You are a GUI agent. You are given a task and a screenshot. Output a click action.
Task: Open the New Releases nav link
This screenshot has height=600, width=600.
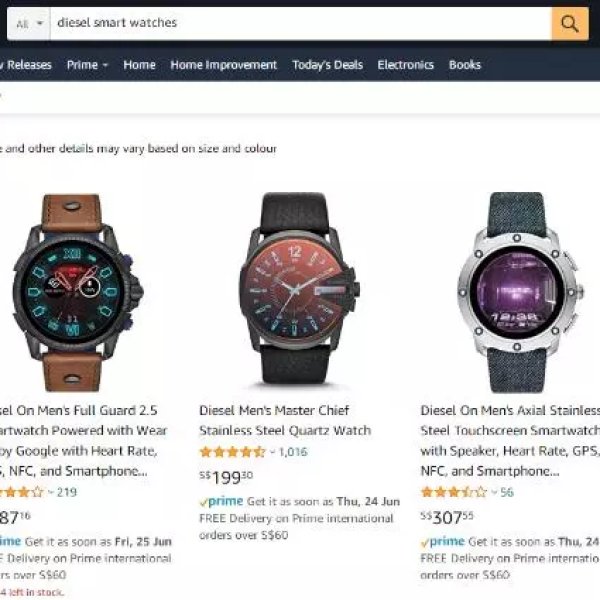click(26, 65)
